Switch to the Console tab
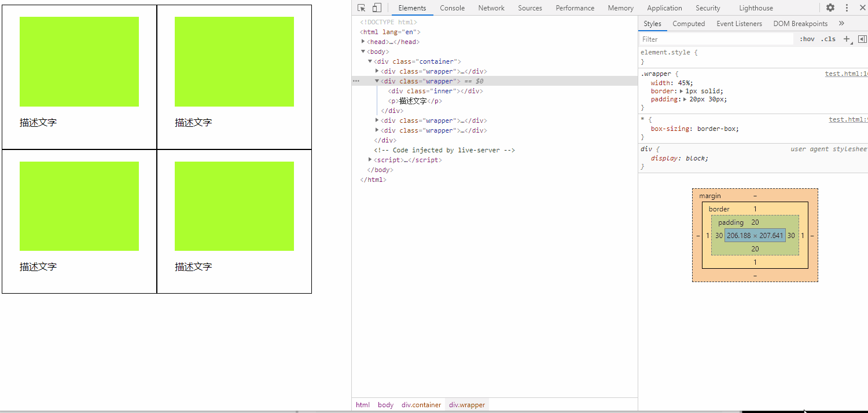 pyautogui.click(x=453, y=8)
